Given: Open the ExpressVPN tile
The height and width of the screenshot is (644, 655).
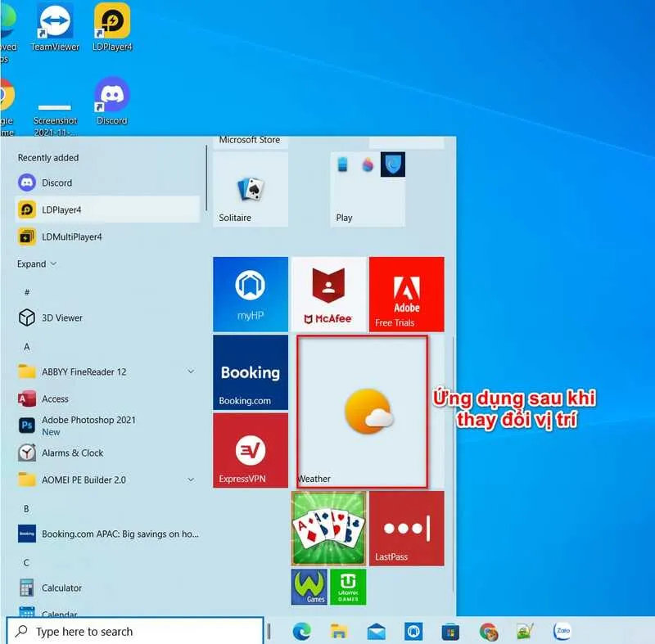Looking at the screenshot, I should (x=251, y=451).
